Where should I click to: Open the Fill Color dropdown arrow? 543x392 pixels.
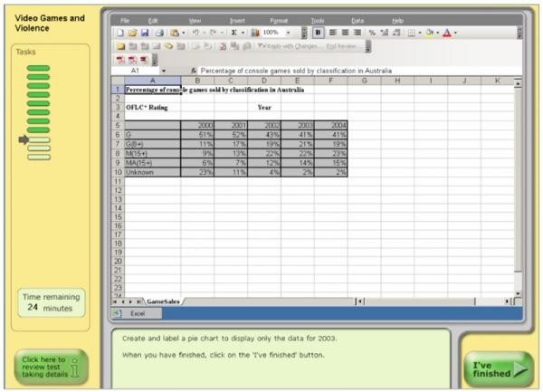point(438,33)
